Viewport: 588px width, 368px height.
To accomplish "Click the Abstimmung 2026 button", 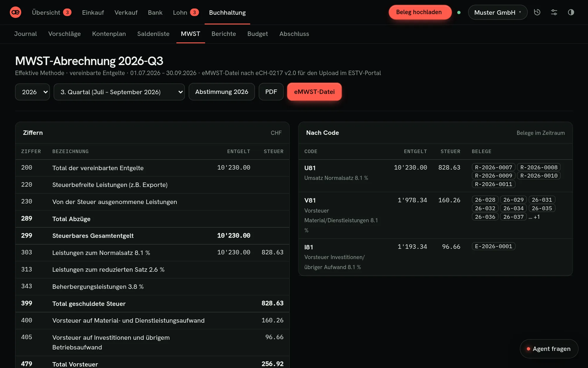I will click(x=222, y=92).
